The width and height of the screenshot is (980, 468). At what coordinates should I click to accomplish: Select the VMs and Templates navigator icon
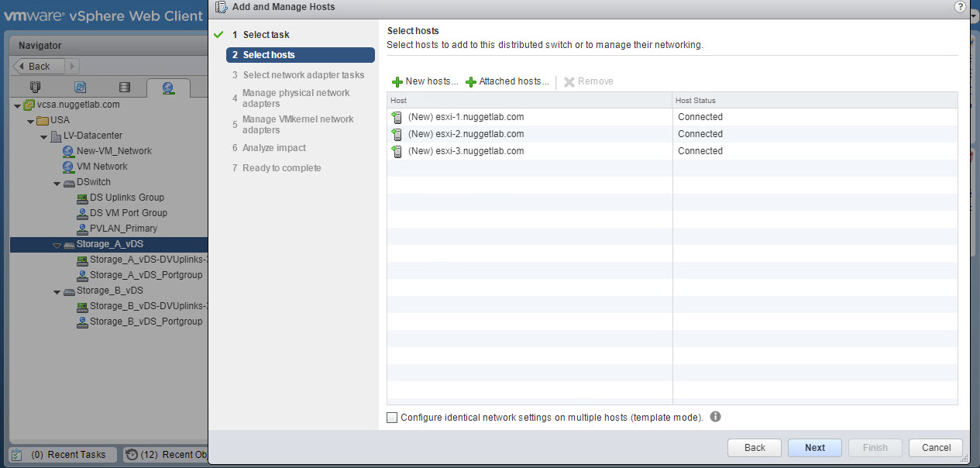(80, 88)
